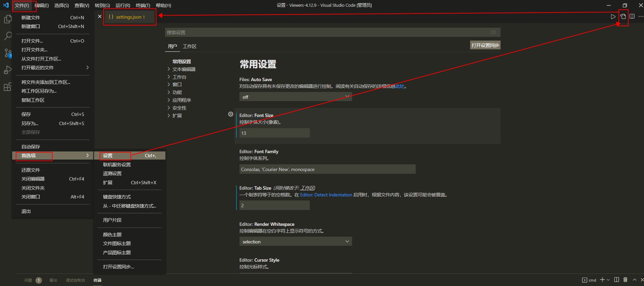Switch to the 调试控制台 panel tab

pyautogui.click(x=75, y=280)
